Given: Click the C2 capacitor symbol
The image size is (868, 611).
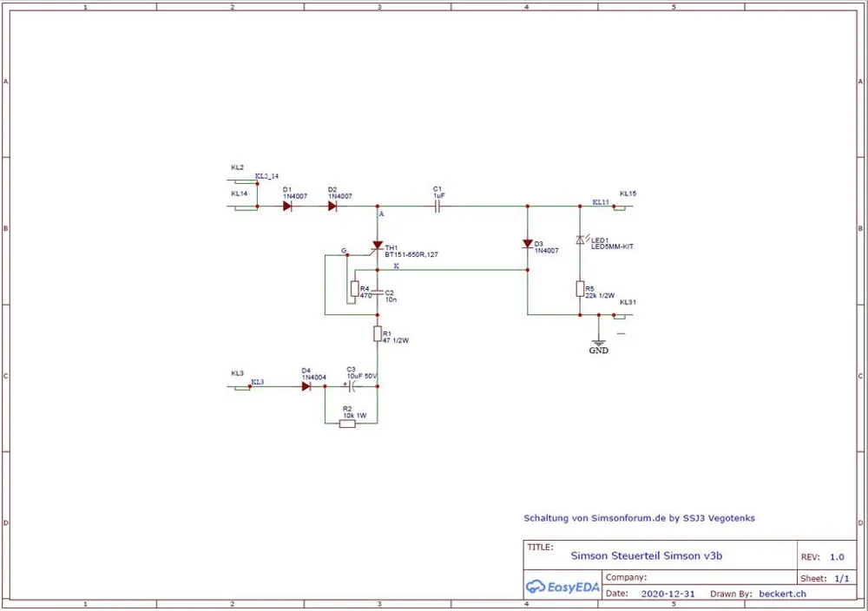Looking at the screenshot, I should click(x=378, y=292).
